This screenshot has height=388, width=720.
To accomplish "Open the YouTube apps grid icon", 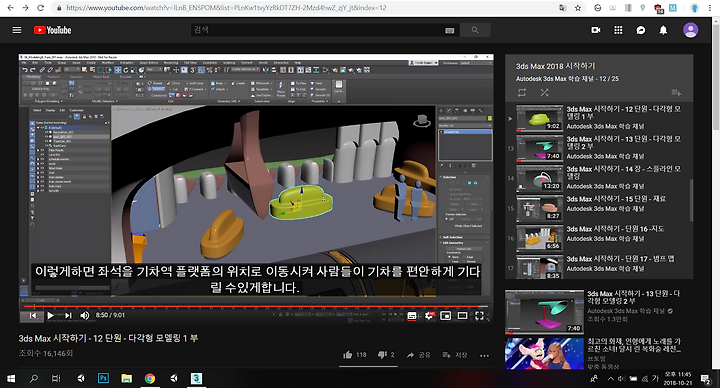I will tap(618, 30).
